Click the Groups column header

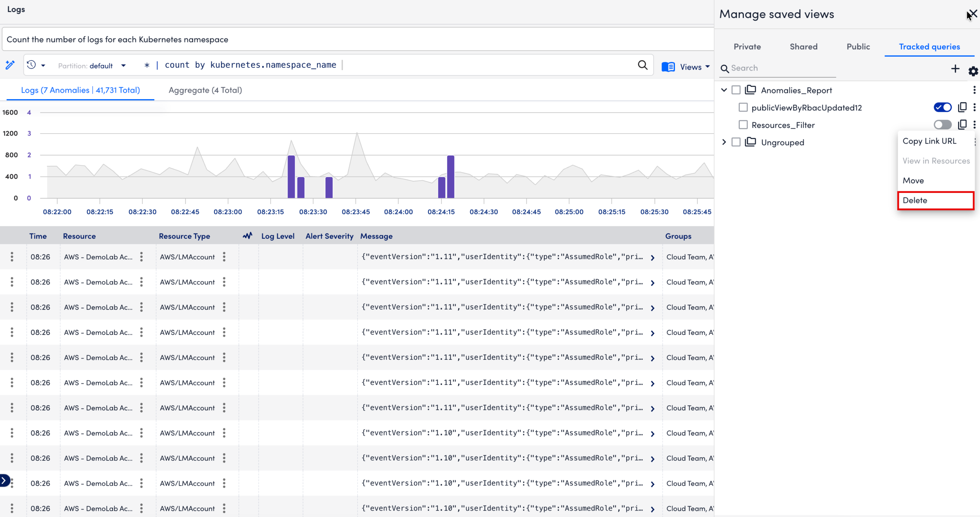pos(678,236)
